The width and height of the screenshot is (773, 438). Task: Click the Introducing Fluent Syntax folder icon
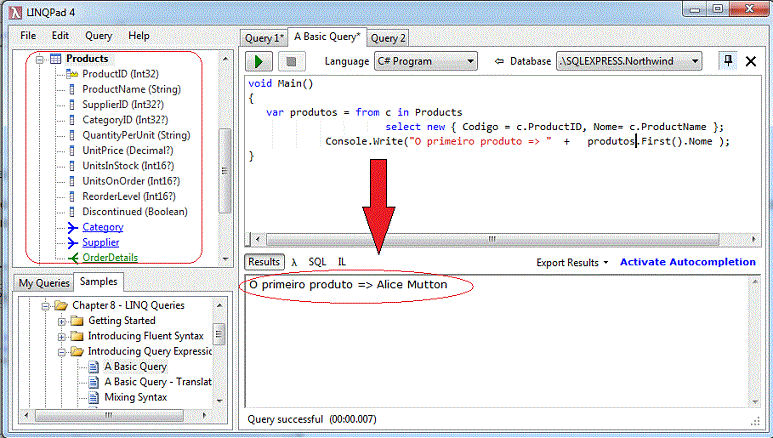pyautogui.click(x=77, y=336)
